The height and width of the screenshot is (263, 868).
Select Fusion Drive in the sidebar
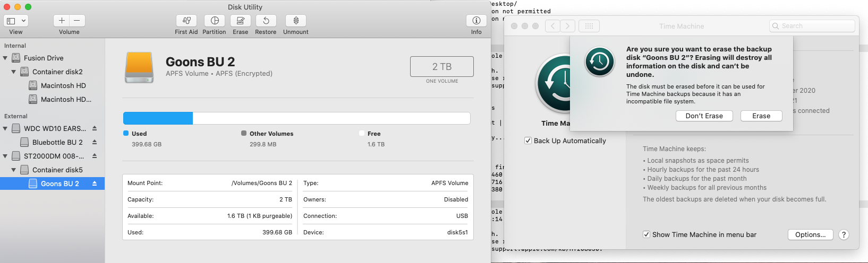click(52, 58)
